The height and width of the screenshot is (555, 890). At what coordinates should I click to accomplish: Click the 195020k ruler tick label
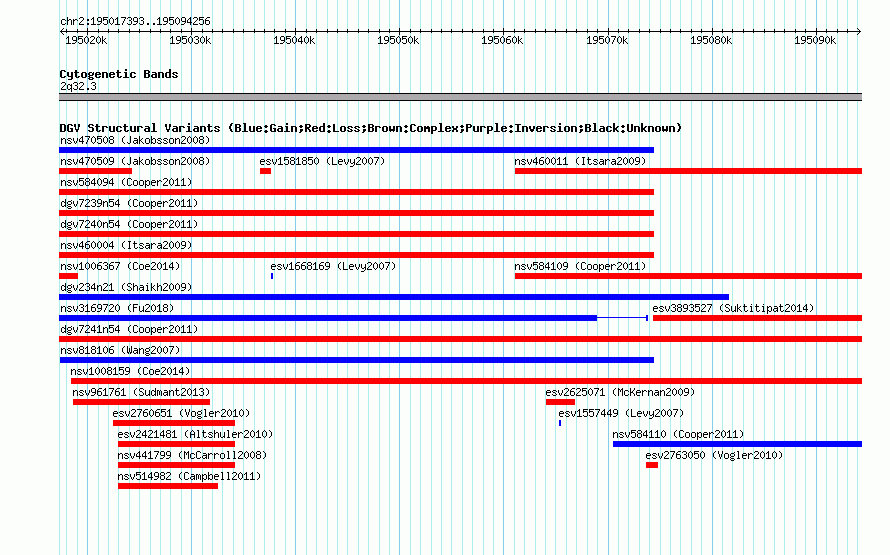[86, 40]
